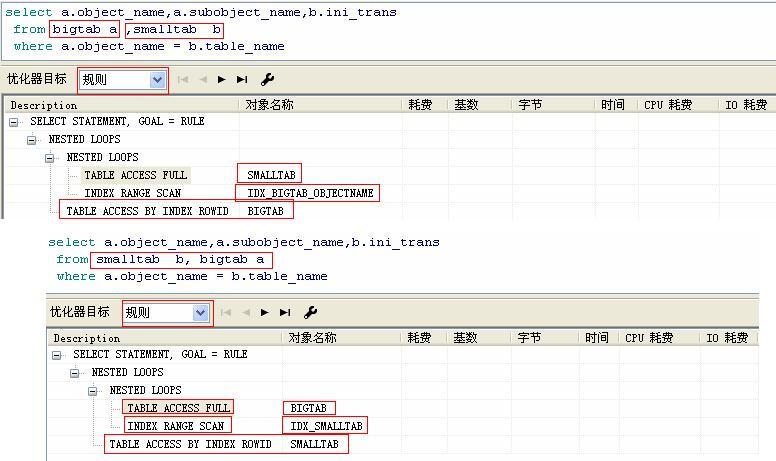Click 'bigtab a' in first SQL query
776x461 pixels.
pos(85,30)
